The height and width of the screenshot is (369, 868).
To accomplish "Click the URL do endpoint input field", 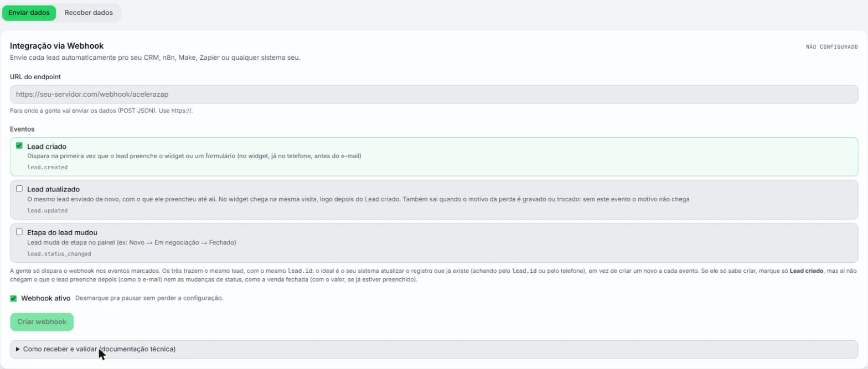I will coord(434,94).
